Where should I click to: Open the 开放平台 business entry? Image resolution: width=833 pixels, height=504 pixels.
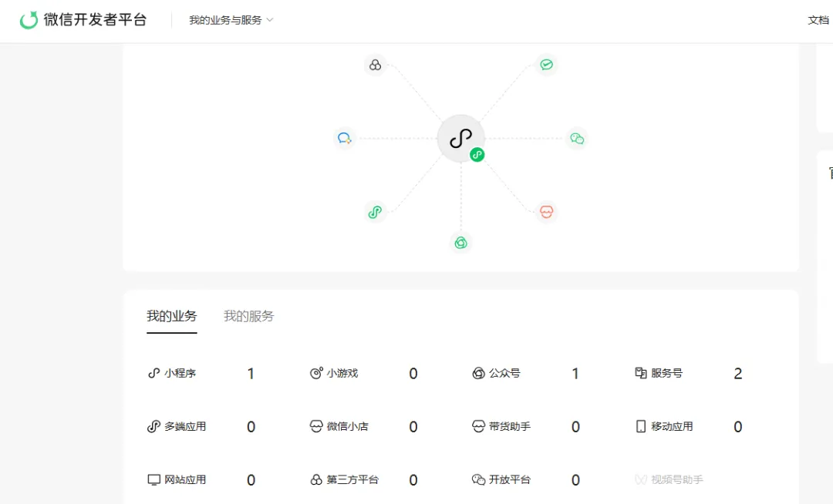tap(510, 479)
